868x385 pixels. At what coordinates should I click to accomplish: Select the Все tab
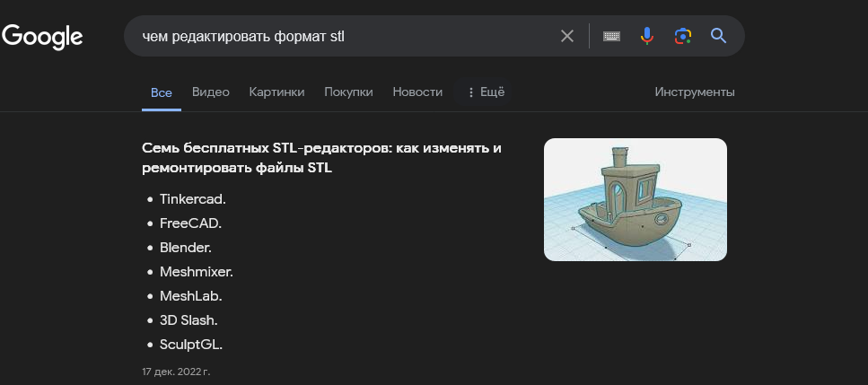[161, 92]
